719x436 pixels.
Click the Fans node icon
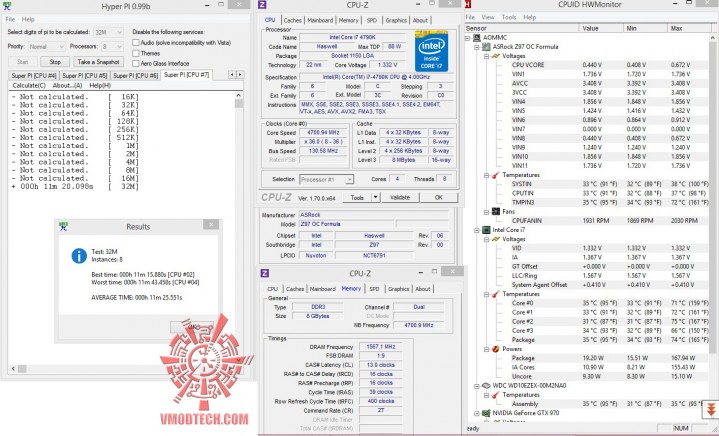pyautogui.click(x=496, y=211)
